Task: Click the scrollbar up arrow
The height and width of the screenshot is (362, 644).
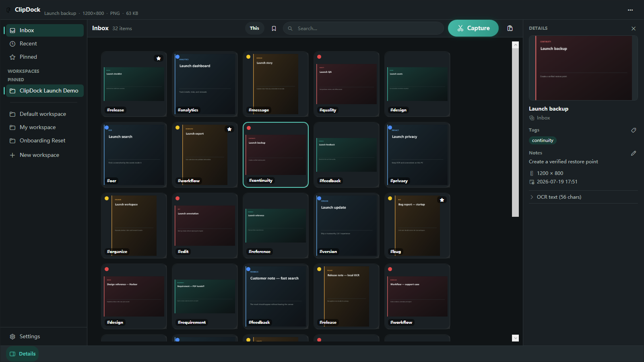Action: pyautogui.click(x=516, y=45)
